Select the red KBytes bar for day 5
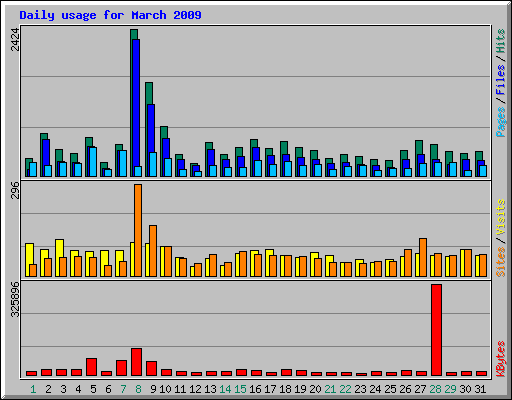Viewport: 512px width, 400px height. click(91, 367)
